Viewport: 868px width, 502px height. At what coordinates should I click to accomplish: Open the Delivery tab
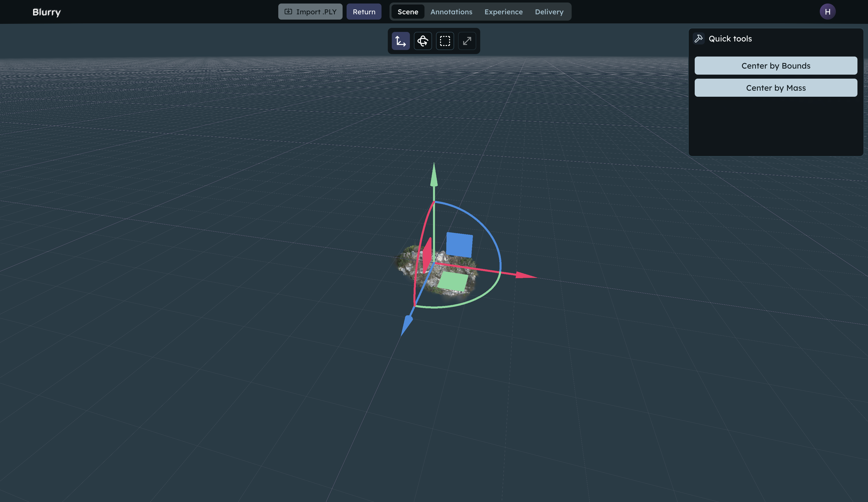[549, 12]
